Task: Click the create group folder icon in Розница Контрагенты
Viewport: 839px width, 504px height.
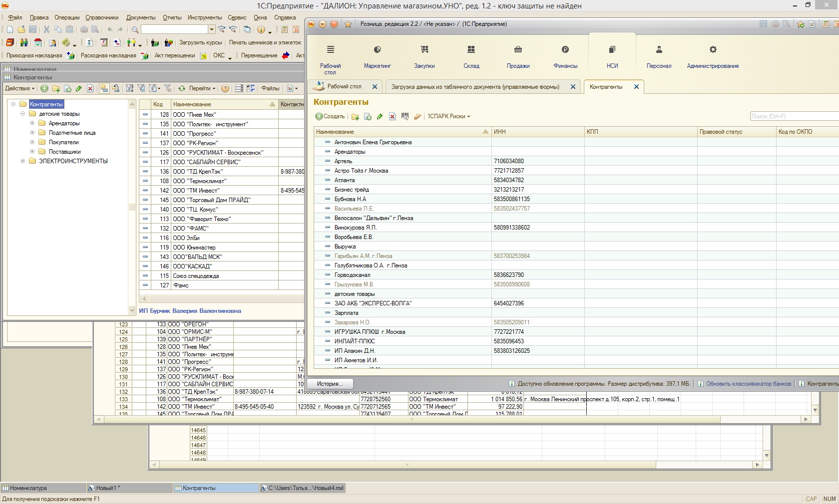Action: [x=355, y=116]
